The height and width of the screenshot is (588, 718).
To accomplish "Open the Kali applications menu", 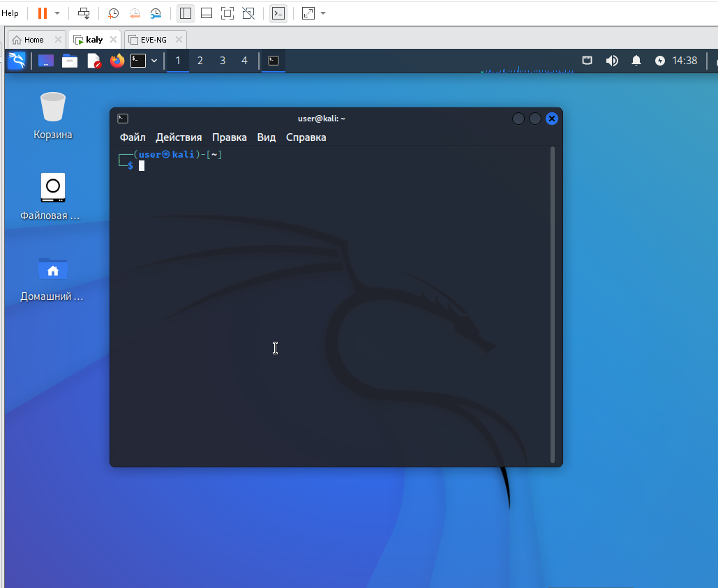I will (17, 61).
